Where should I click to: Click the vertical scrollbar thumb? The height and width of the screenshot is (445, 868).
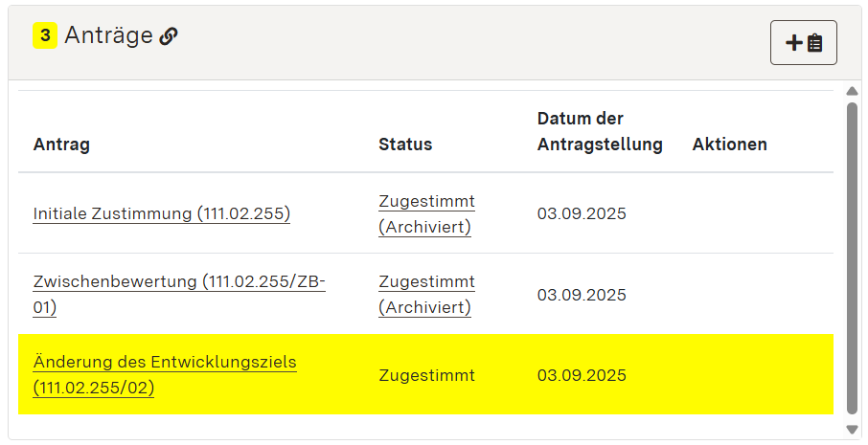(x=852, y=258)
